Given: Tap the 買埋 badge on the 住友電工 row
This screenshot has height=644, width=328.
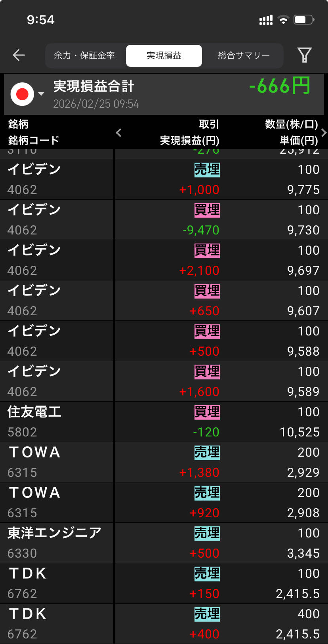Looking at the screenshot, I should pyautogui.click(x=207, y=412).
